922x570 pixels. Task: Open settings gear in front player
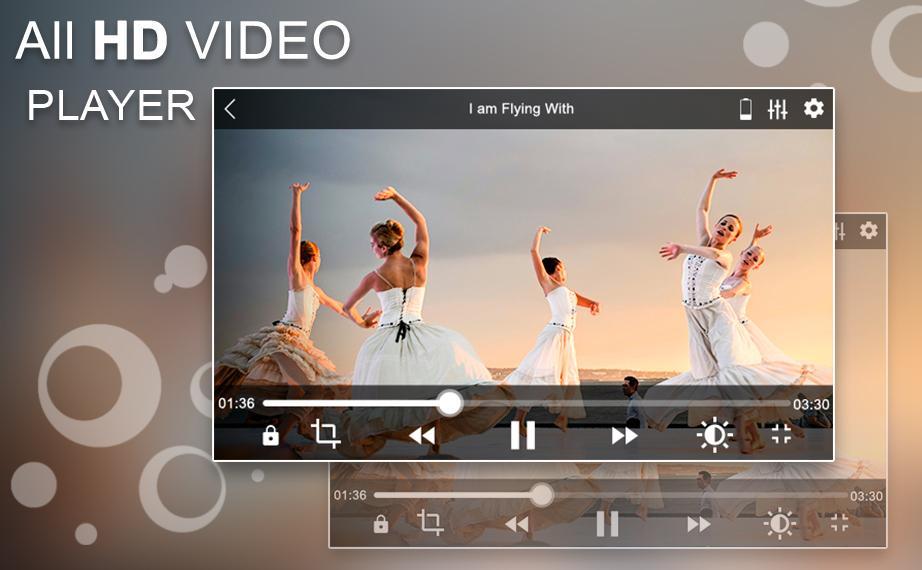coord(814,108)
